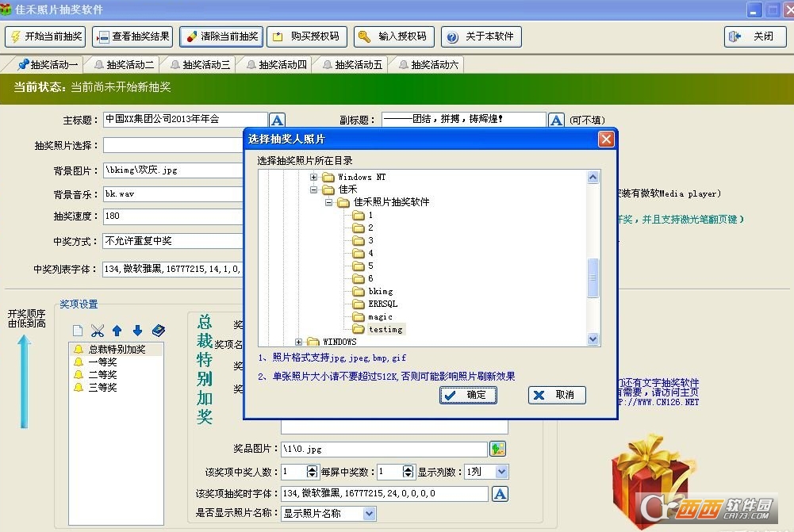
Task: Open the 是否显示照片名称 dropdown
Action: pos(369,514)
